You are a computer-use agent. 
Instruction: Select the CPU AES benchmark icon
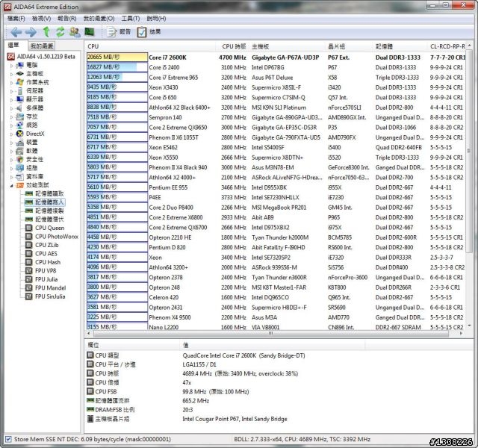[29, 254]
